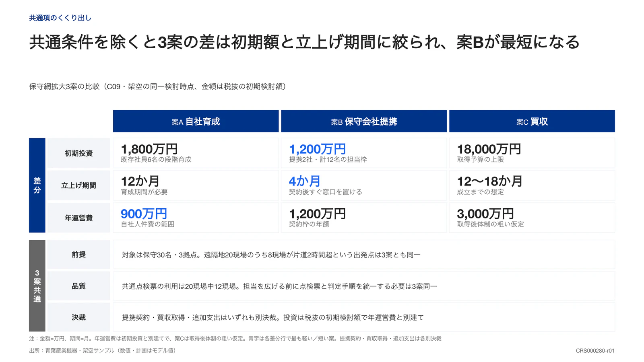Viewport: 644px width, 362px height.
Task: Select the 決裁 row label
Action: (78, 317)
